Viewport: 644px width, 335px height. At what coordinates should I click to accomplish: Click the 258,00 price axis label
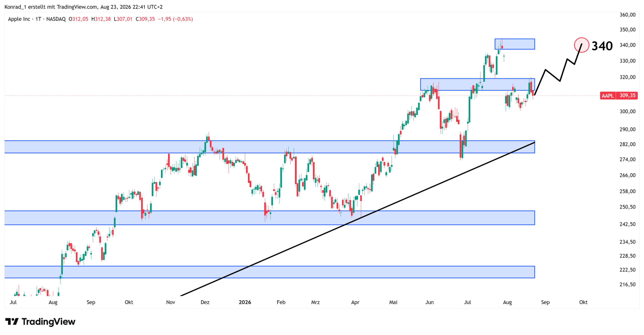tap(627, 191)
